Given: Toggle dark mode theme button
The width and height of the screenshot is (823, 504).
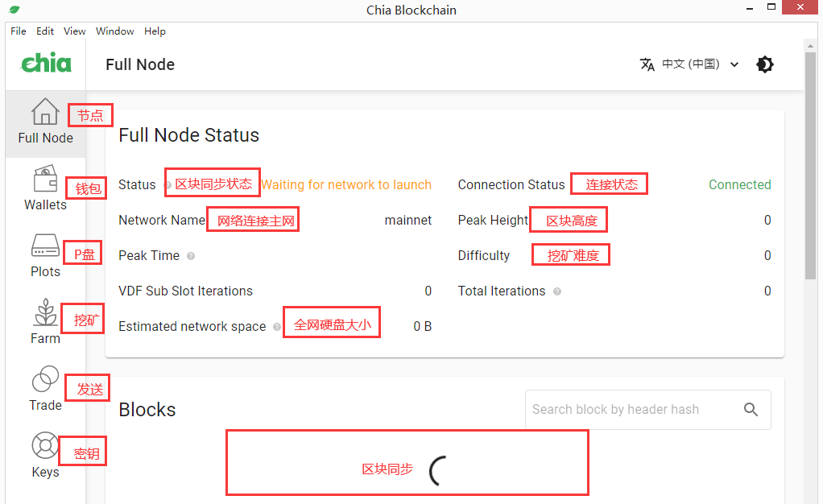Looking at the screenshot, I should [x=765, y=64].
